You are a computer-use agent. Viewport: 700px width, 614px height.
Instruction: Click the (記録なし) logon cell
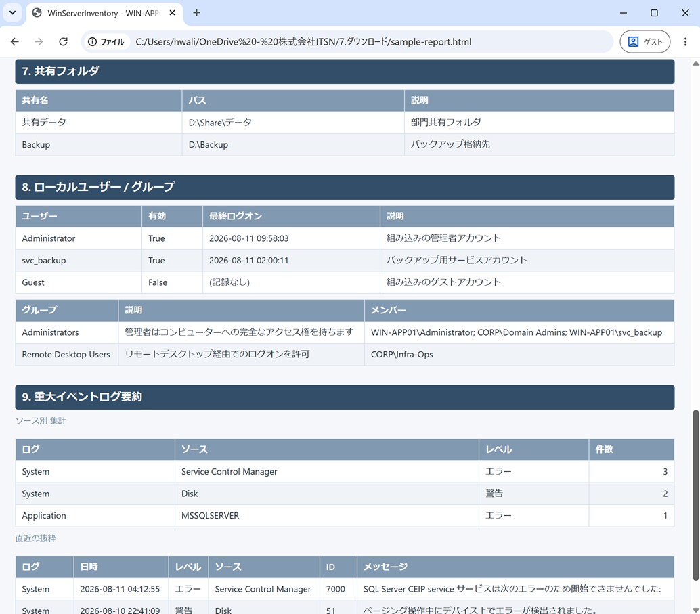click(291, 283)
